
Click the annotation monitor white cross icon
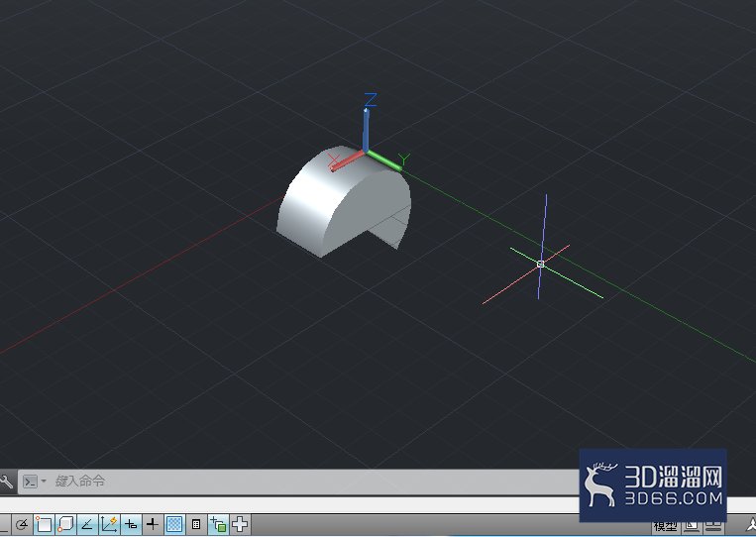tap(240, 524)
